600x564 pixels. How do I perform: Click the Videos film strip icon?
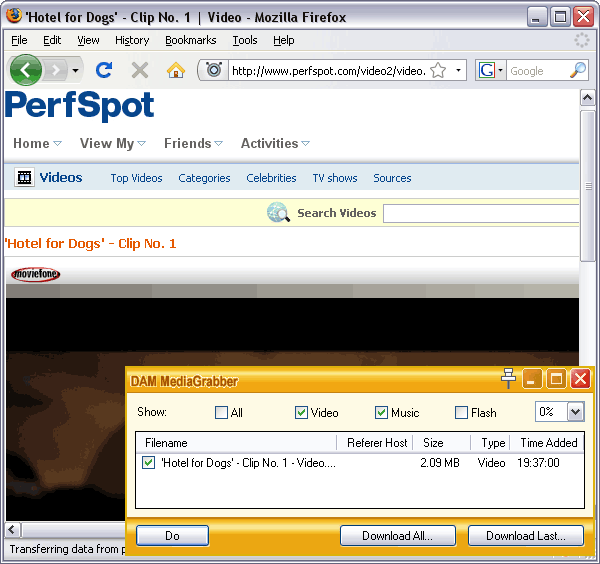point(24,178)
